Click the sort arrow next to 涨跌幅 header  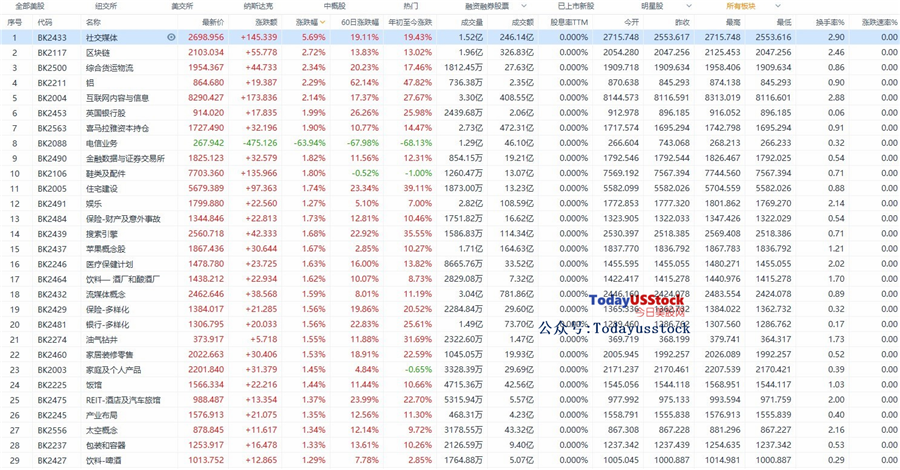(x=323, y=22)
